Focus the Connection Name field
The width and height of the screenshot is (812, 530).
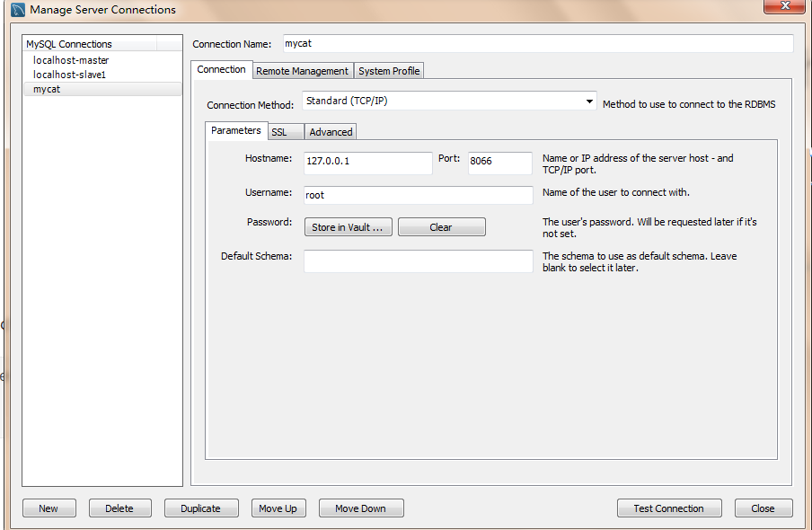click(x=538, y=43)
